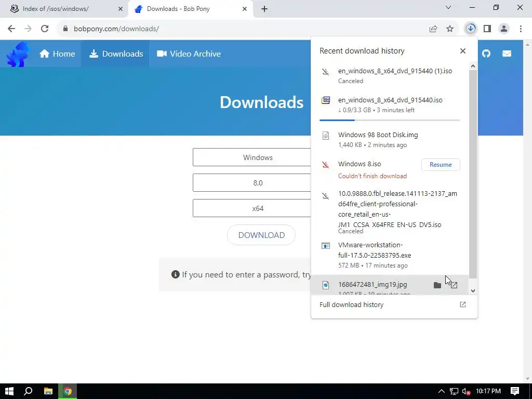
Task: Open Windows 98 Boot Disk.img download
Action: pyautogui.click(x=390, y=139)
